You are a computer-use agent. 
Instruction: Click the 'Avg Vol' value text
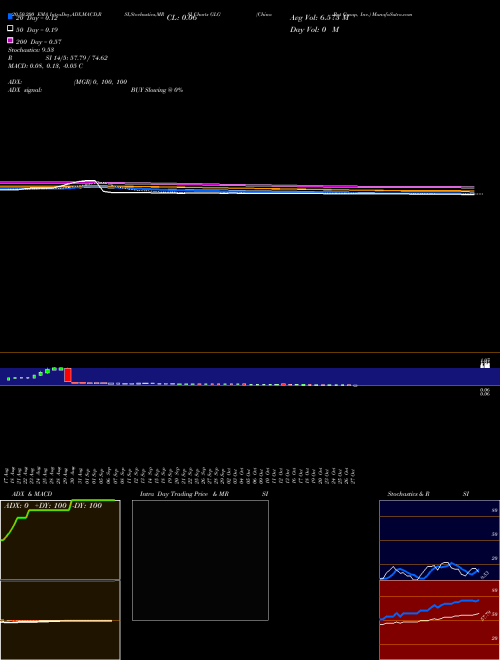(319, 18)
